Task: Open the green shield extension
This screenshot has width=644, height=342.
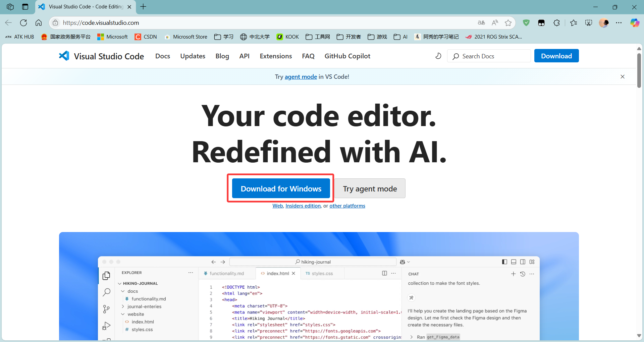Action: coord(526,23)
